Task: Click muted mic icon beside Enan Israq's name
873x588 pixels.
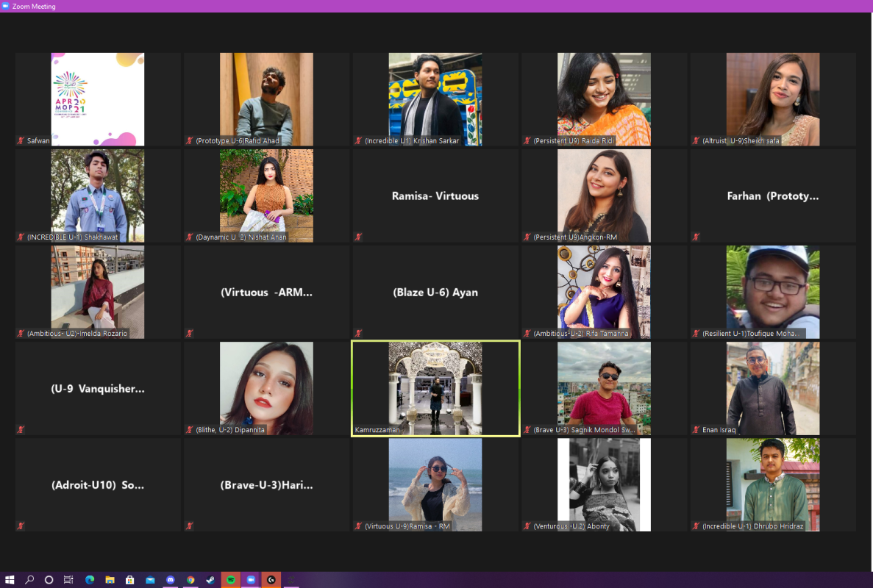Action: 696,430
